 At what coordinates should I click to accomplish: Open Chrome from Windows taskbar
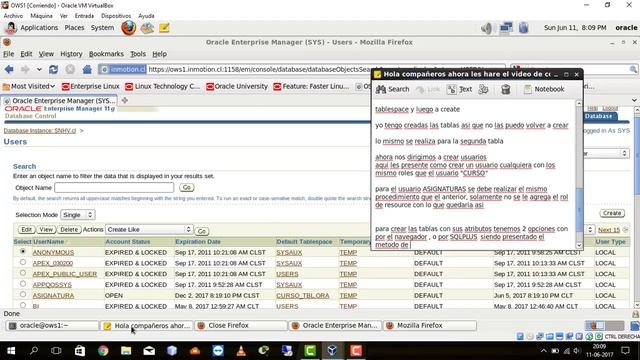[103, 351]
